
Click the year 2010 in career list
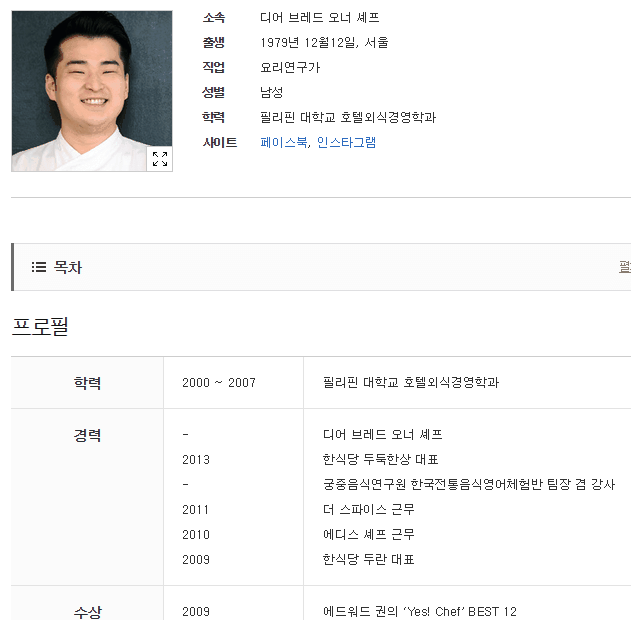pos(196,534)
